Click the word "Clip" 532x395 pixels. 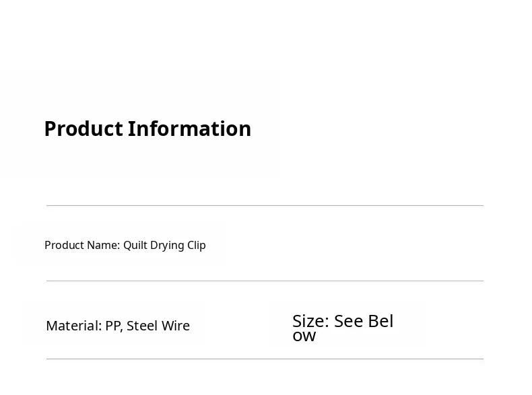(x=197, y=245)
